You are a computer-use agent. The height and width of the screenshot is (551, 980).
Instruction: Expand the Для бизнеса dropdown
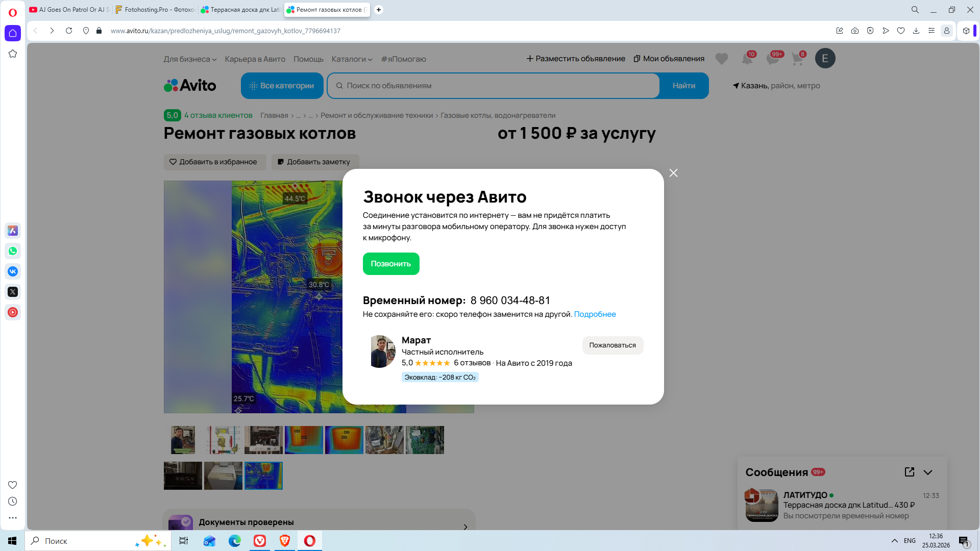[190, 59]
